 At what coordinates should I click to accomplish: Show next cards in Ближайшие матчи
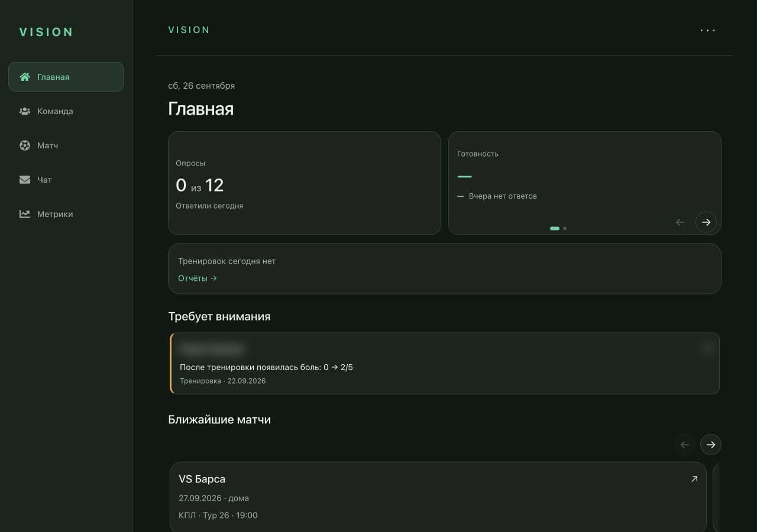711,445
